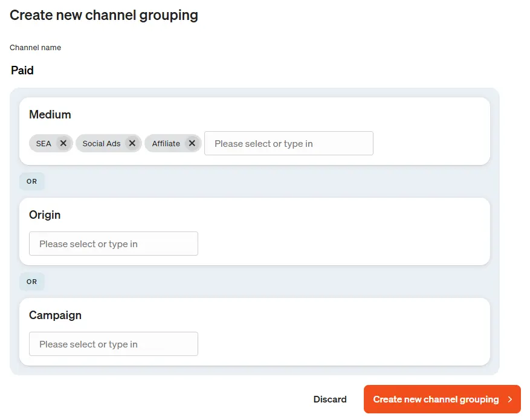Remove the Social Ads tag via X icon
Image resolution: width=530 pixels, height=420 pixels.
click(132, 143)
